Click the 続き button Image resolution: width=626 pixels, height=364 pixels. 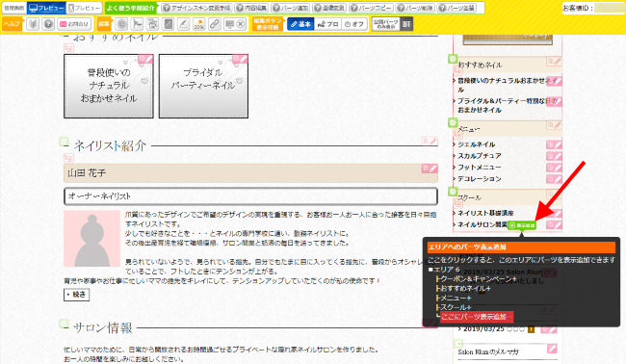(x=76, y=295)
